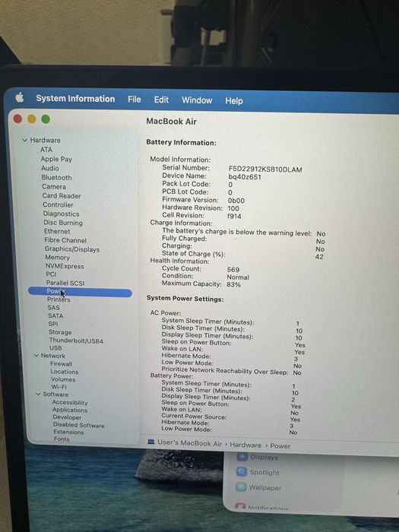399x532 pixels.
Task: Select Audio in the sidebar
Action: [x=50, y=168]
